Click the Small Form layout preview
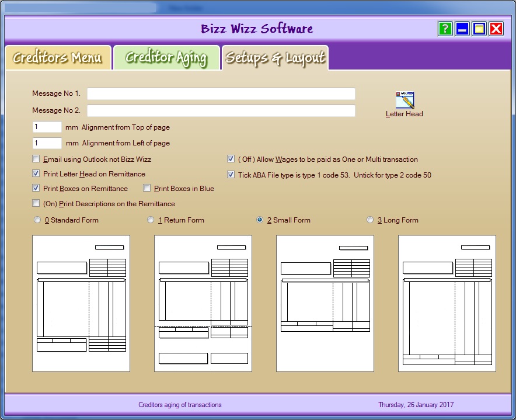Screen dimensions: 516x420 [325, 303]
